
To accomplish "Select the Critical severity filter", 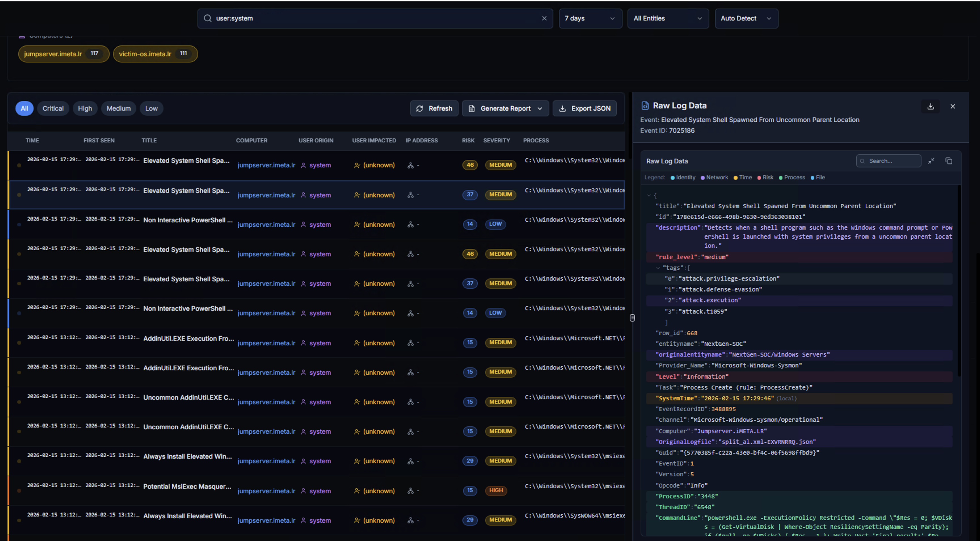I will (x=53, y=108).
